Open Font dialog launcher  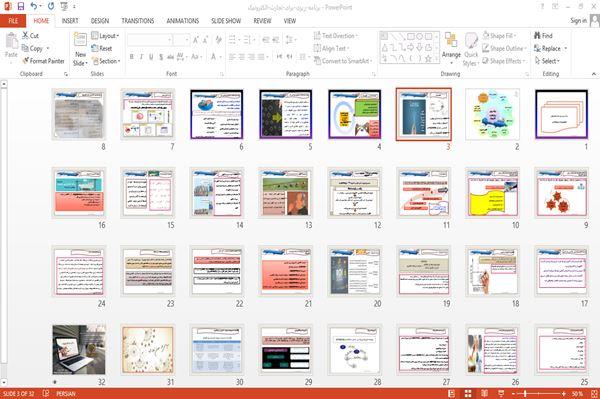tap(222, 74)
